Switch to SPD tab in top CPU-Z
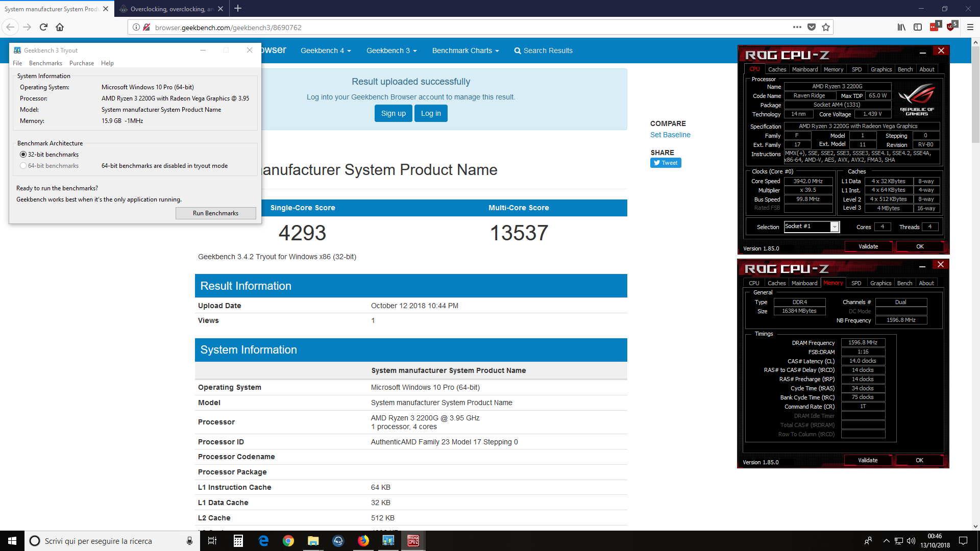 pyautogui.click(x=857, y=69)
